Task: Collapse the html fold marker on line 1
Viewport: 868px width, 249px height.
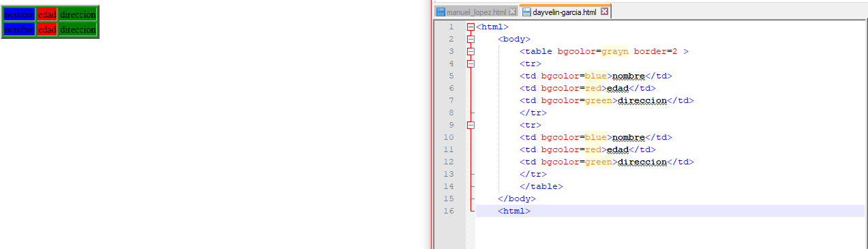Action: point(470,27)
